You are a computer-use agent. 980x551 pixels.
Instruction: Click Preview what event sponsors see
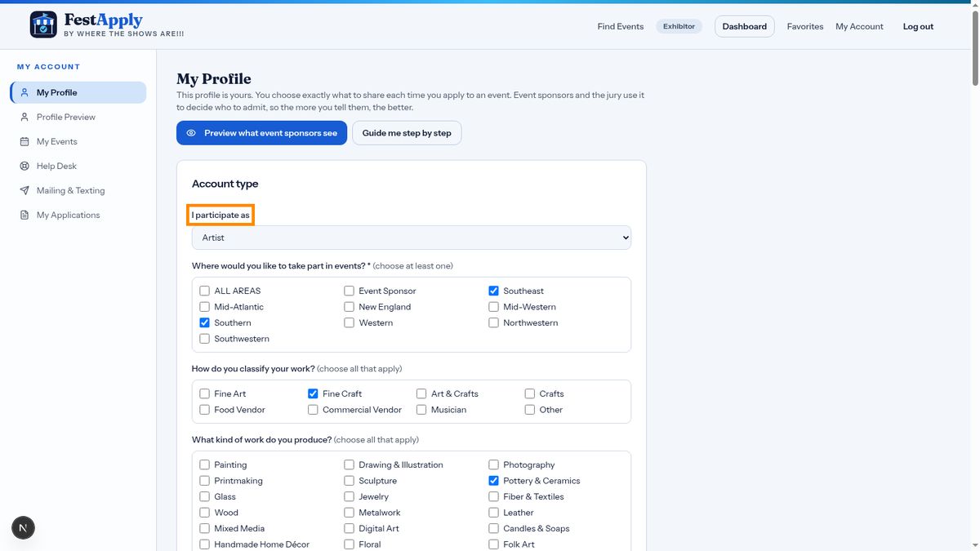[x=262, y=133]
